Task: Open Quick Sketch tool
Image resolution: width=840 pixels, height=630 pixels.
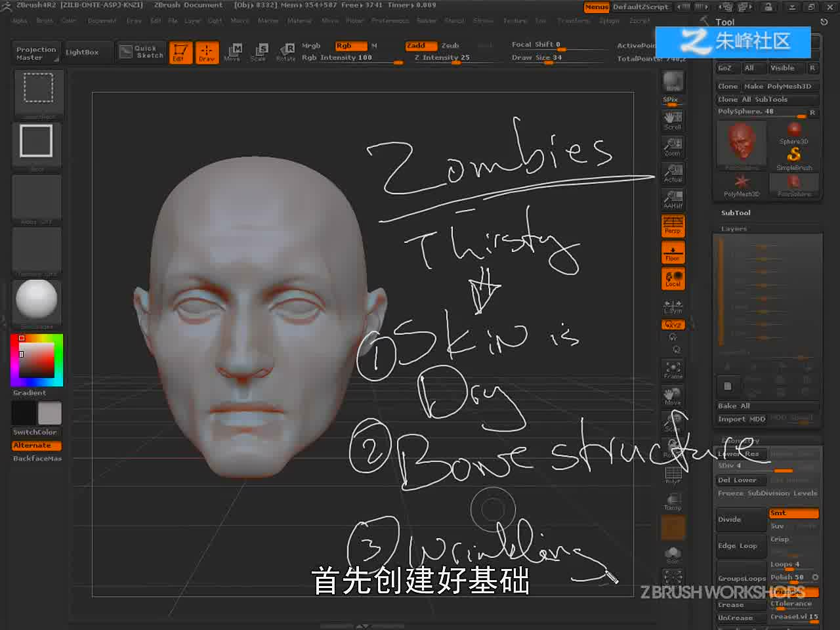Action: point(141,52)
